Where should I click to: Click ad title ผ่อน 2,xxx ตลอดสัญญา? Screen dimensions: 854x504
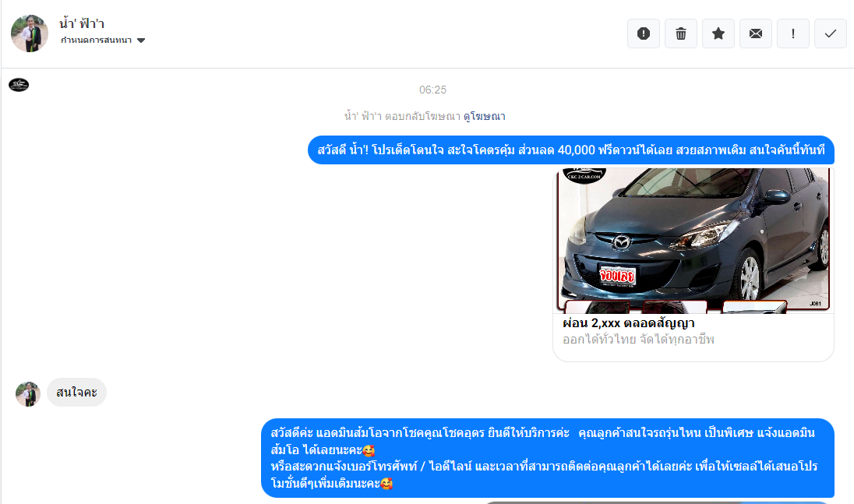tap(629, 323)
